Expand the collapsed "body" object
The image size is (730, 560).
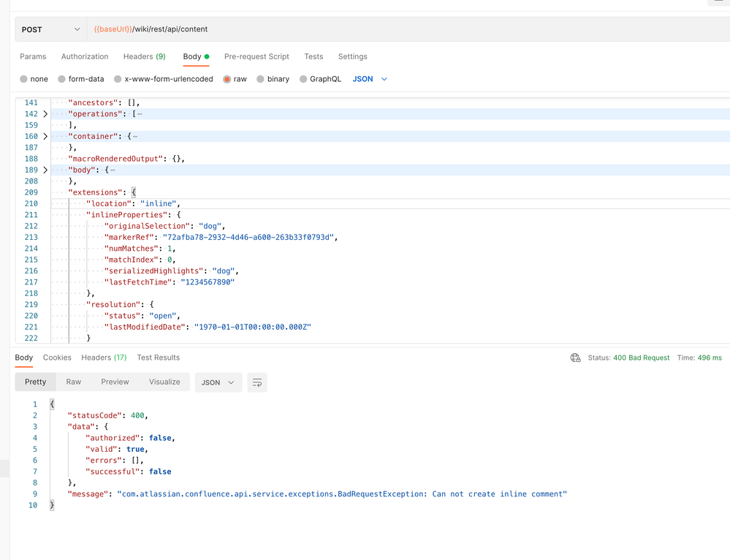pyautogui.click(x=45, y=170)
